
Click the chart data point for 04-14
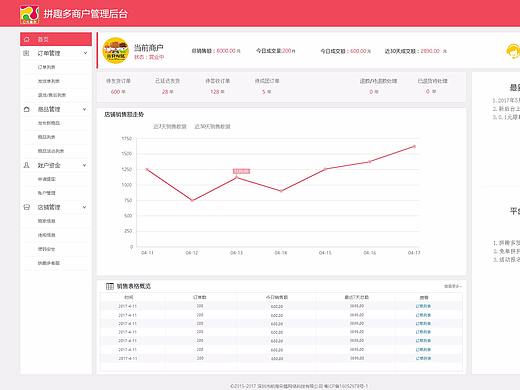point(281,191)
